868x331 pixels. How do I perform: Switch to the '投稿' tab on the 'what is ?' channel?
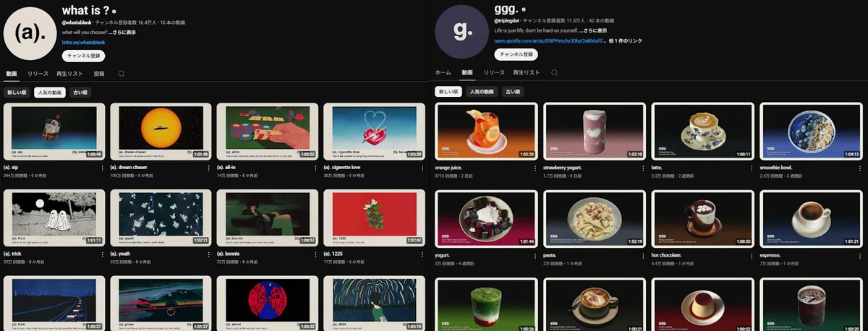tap(99, 74)
